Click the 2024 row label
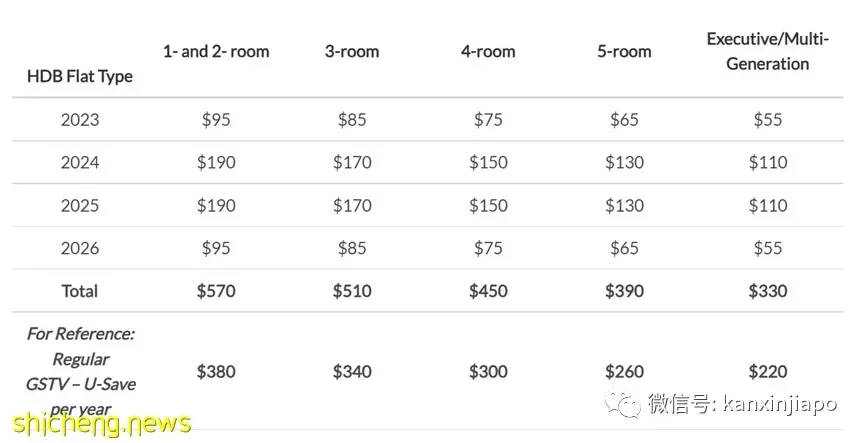 tap(80, 163)
